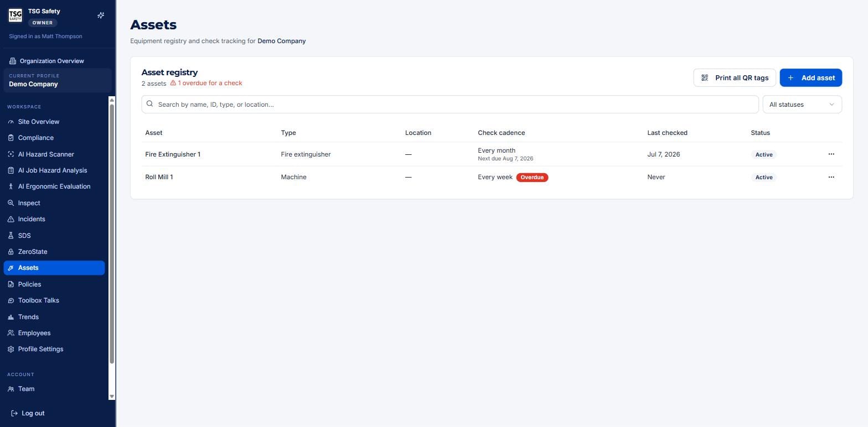The height and width of the screenshot is (427, 868).
Task: Navigate to Policies page
Action: [54, 284]
